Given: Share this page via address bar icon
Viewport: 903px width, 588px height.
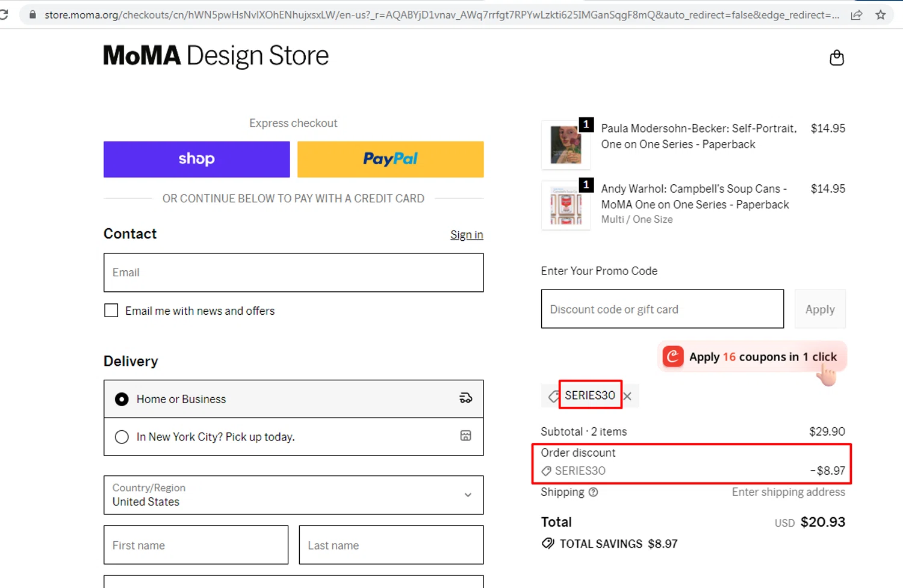Looking at the screenshot, I should [856, 15].
